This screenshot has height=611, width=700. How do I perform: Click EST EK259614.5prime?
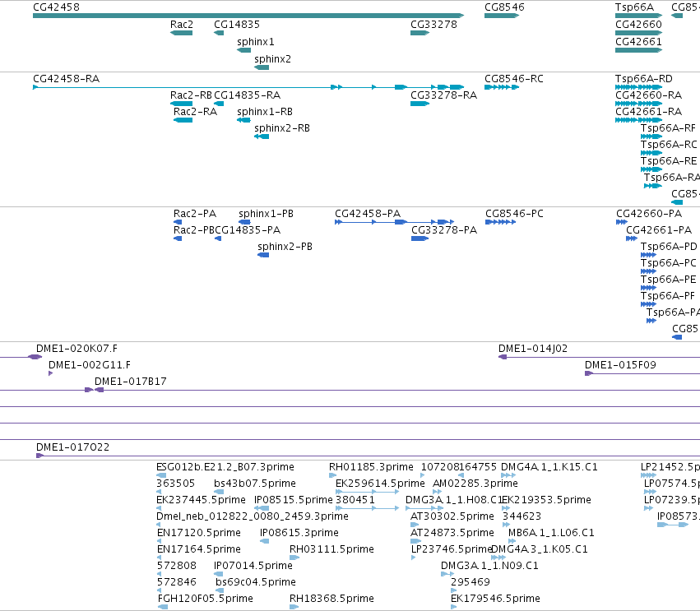click(x=367, y=492)
